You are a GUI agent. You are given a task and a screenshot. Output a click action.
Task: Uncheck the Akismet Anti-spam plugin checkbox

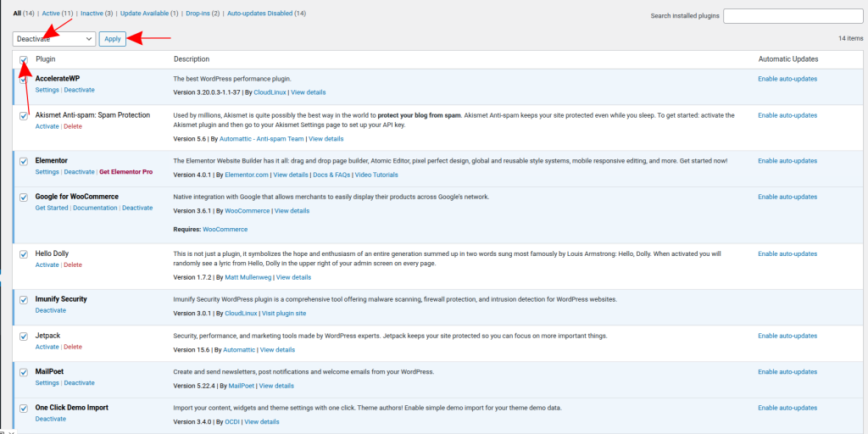click(x=24, y=116)
